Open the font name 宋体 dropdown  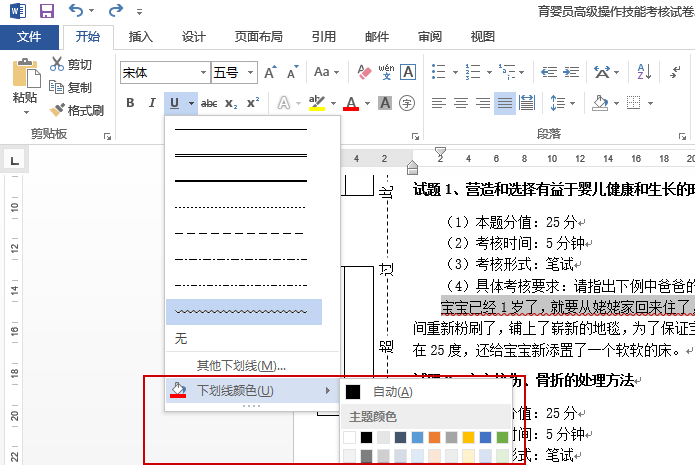click(201, 72)
